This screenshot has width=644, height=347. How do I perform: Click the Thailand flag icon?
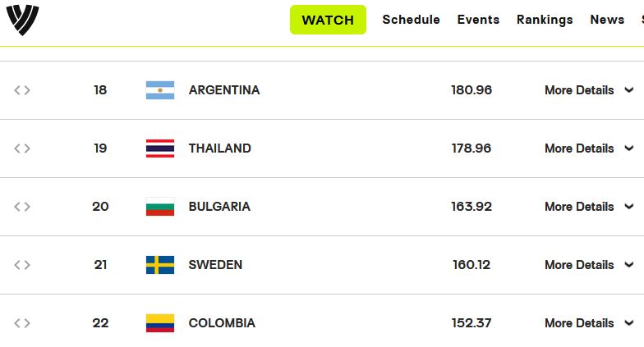point(160,148)
